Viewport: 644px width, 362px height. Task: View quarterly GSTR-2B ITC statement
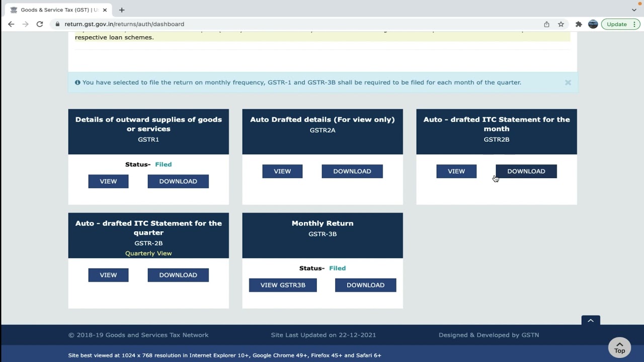[108, 275]
